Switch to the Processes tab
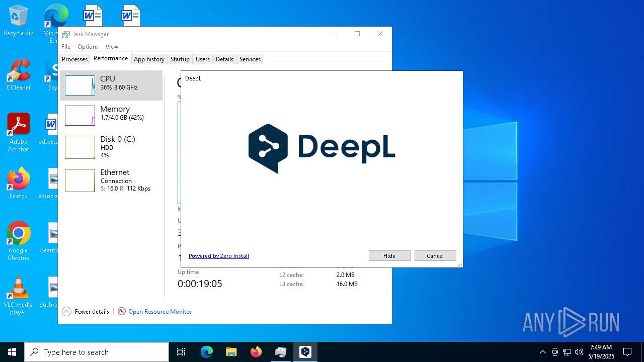This screenshot has width=644, height=362. click(x=74, y=59)
